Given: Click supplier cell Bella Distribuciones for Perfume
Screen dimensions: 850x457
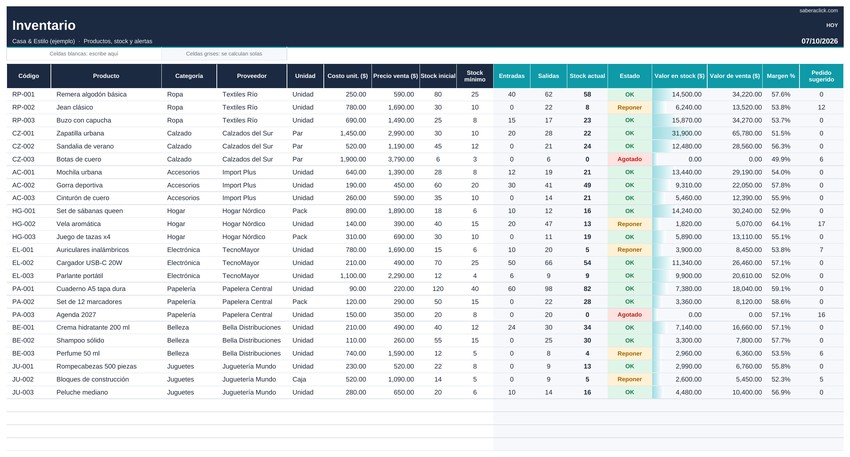Looking at the screenshot, I should pyautogui.click(x=252, y=353).
